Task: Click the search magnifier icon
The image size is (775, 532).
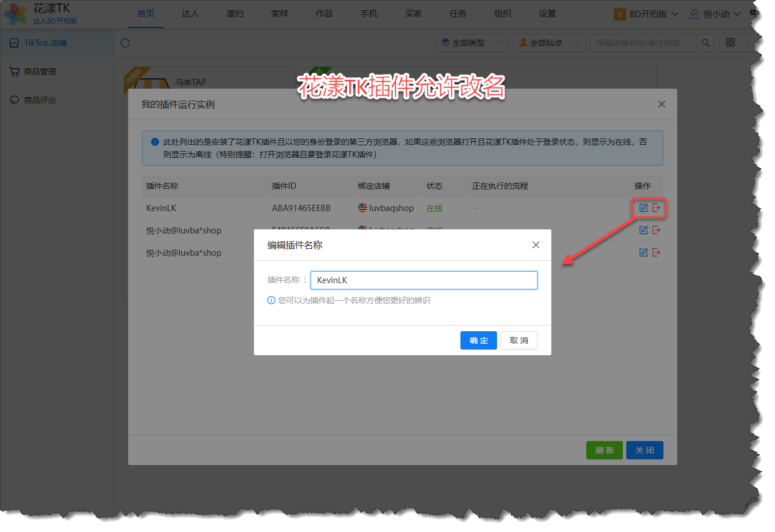Action: tap(705, 43)
